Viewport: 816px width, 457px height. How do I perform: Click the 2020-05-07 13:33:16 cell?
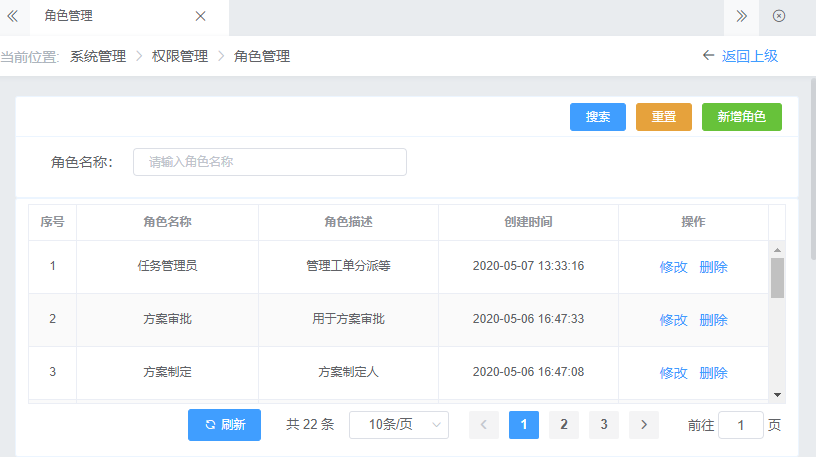tap(528, 266)
